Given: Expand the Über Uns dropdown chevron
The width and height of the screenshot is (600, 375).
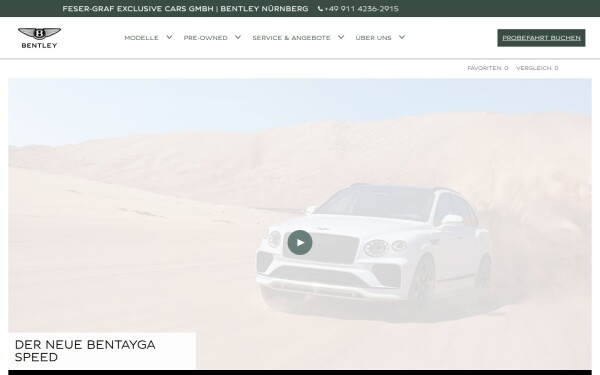Looking at the screenshot, I should [402, 37].
